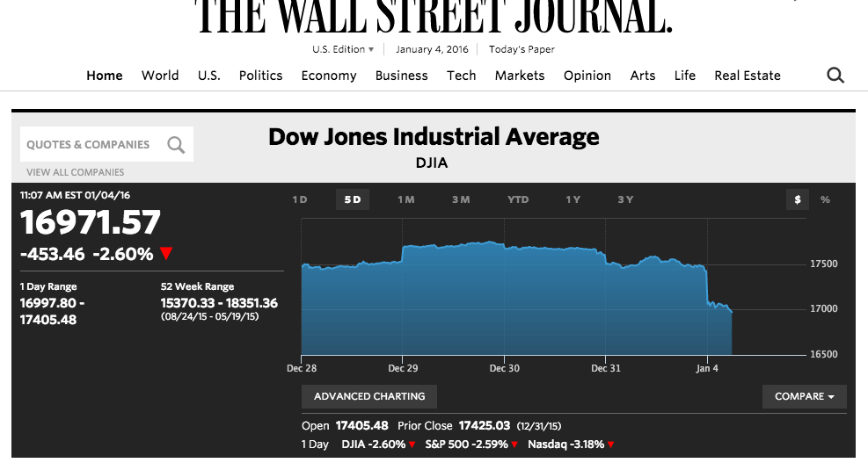Select the 1D chart range
The image size is (868, 470).
300,199
